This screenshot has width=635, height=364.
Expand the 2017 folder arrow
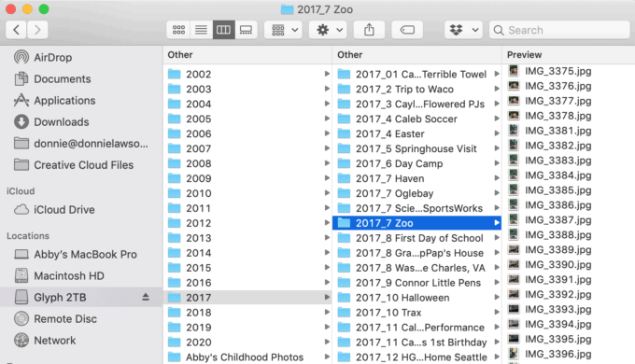(327, 297)
